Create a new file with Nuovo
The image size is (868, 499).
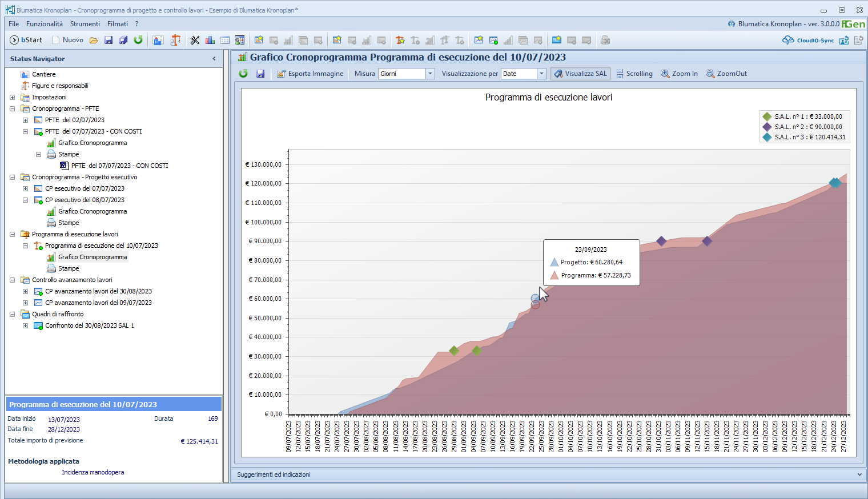[x=68, y=40]
